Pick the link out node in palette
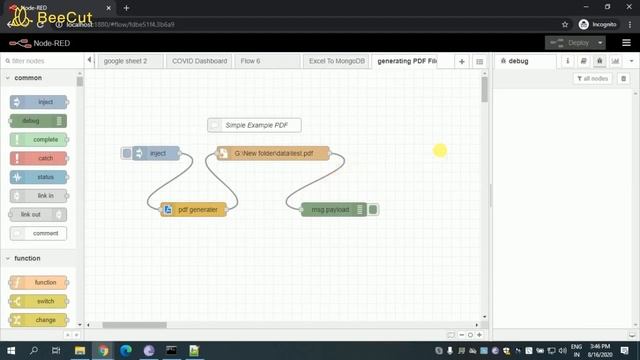Image resolution: width=640 pixels, height=360 pixels. [38, 215]
